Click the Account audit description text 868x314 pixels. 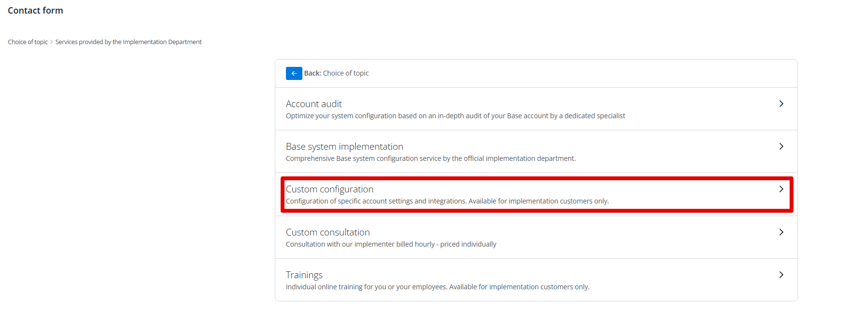click(455, 116)
